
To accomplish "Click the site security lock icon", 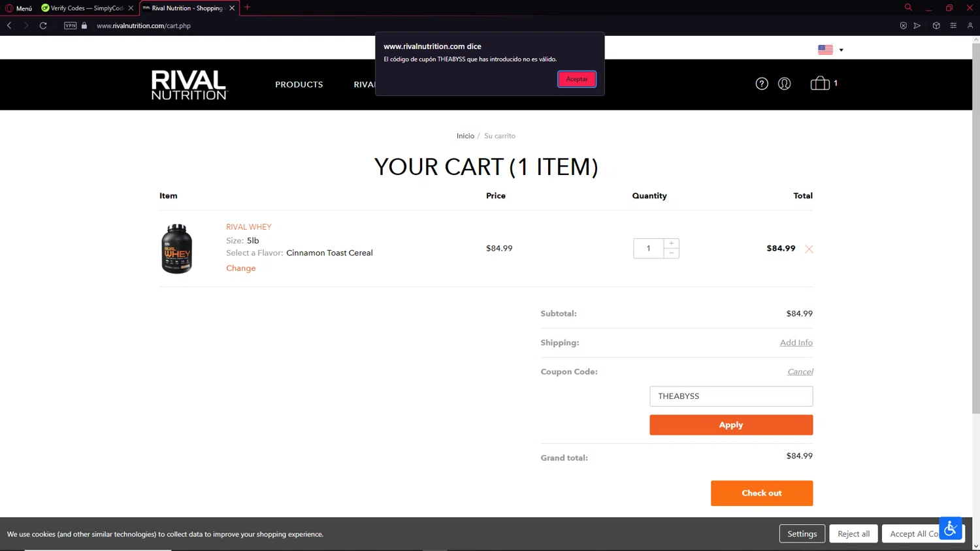I will (x=84, y=25).
